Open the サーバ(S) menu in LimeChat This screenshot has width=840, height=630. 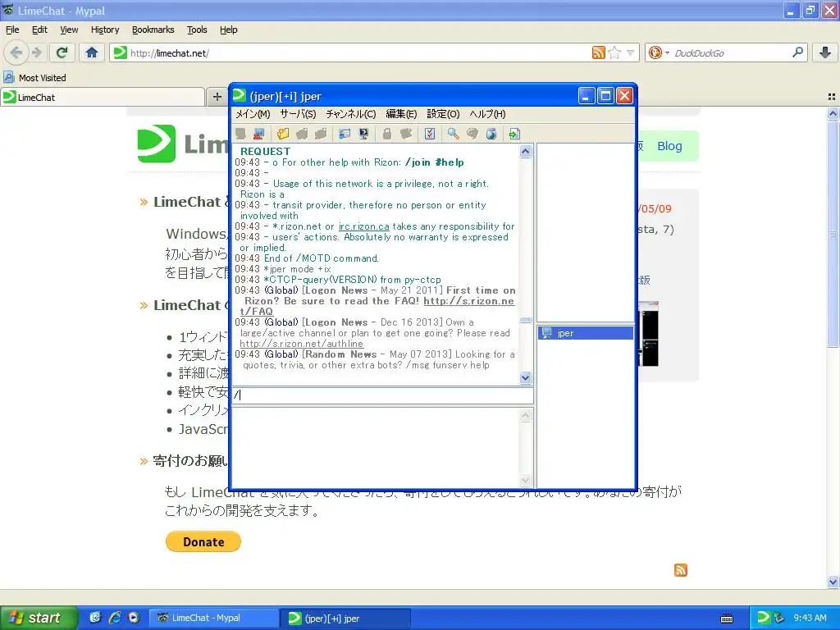[298, 114]
